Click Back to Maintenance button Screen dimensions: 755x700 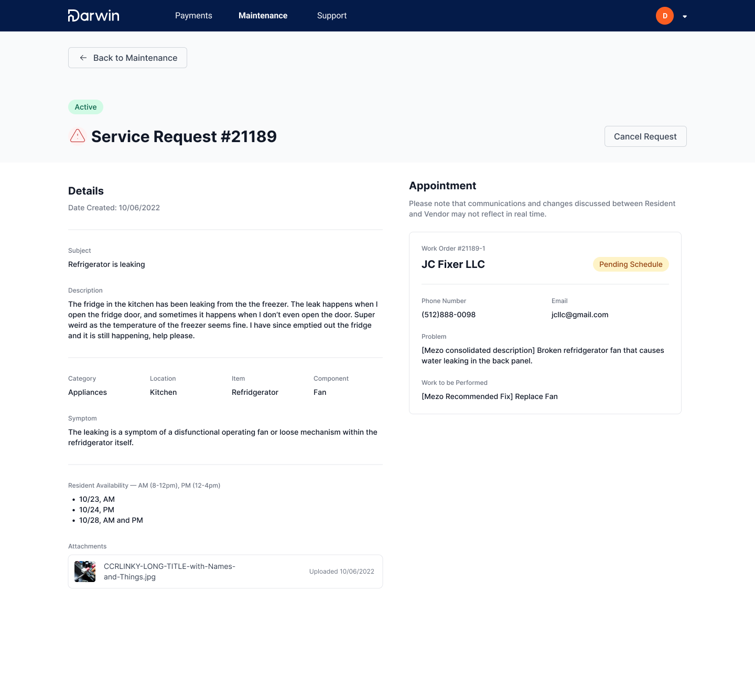(127, 58)
